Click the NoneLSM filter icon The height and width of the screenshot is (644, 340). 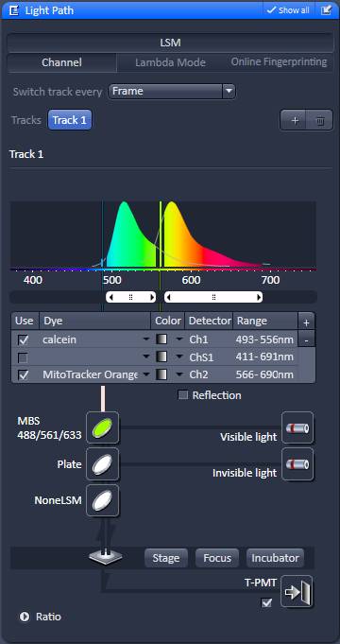coord(103,500)
